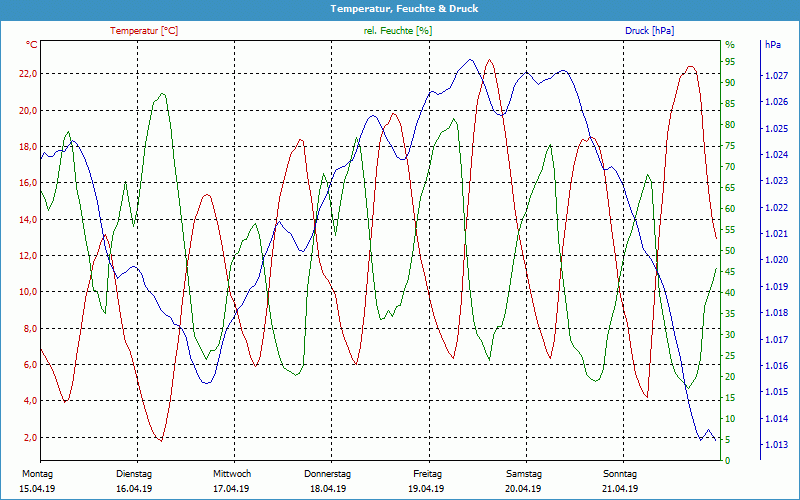Click the '1.013' pressure axis value
The width and height of the screenshot is (800, 500).
coord(776,444)
